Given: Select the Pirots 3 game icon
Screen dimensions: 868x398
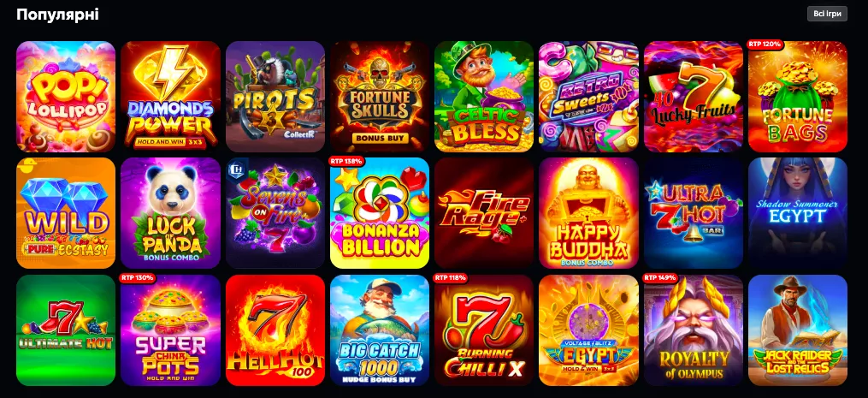Looking at the screenshot, I should point(275,97).
